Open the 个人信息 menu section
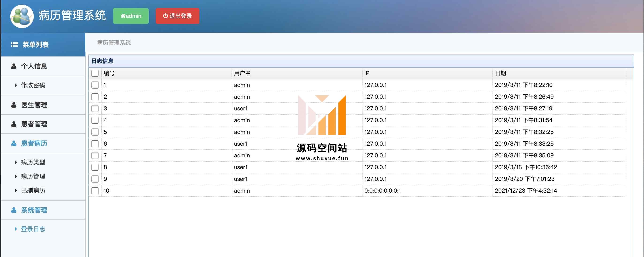This screenshot has width=644, height=257. point(43,66)
